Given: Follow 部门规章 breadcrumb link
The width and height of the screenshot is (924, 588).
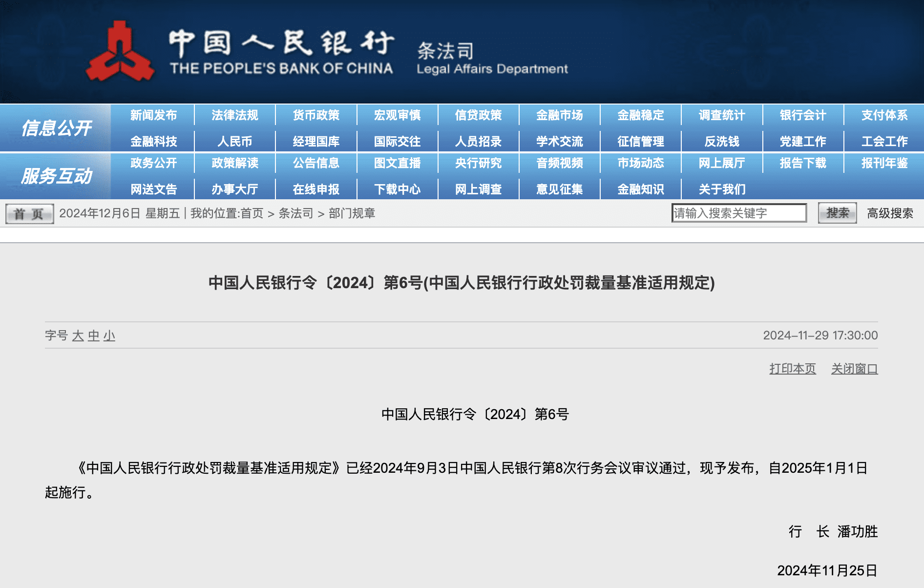Looking at the screenshot, I should (x=352, y=213).
